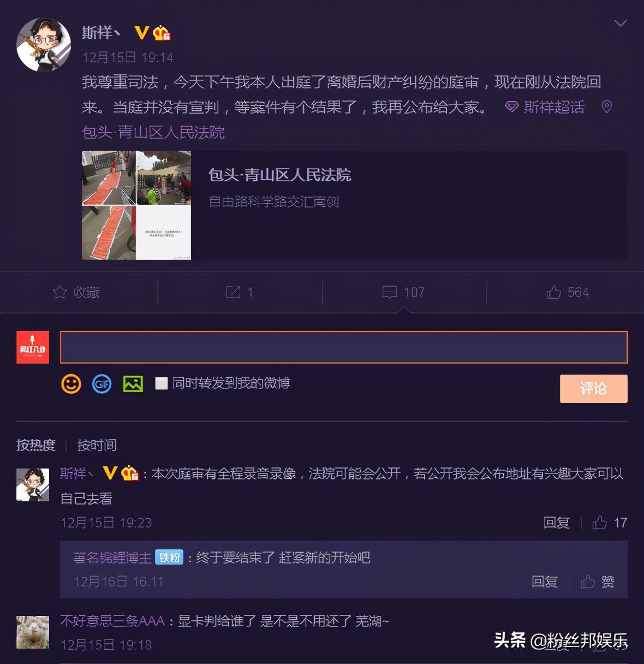644x664 pixels.
Task: Enable 同时转发到我的微博 checkbox
Action: 161,383
